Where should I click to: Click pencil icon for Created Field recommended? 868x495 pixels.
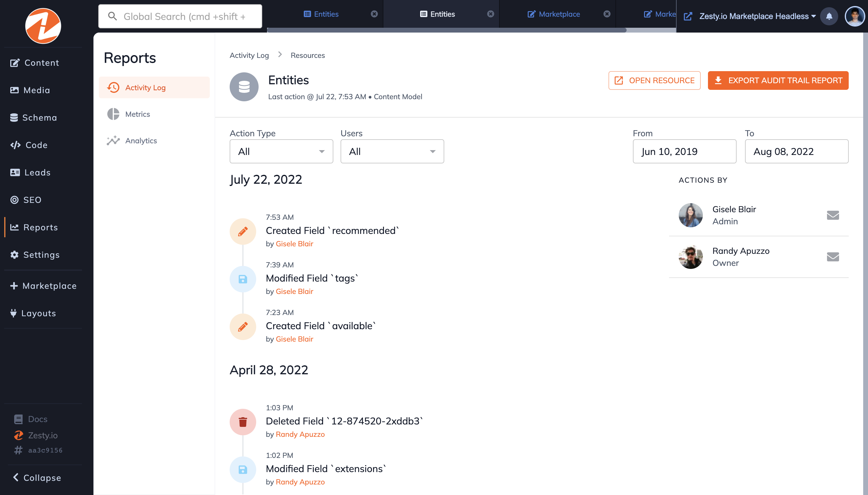coord(243,232)
